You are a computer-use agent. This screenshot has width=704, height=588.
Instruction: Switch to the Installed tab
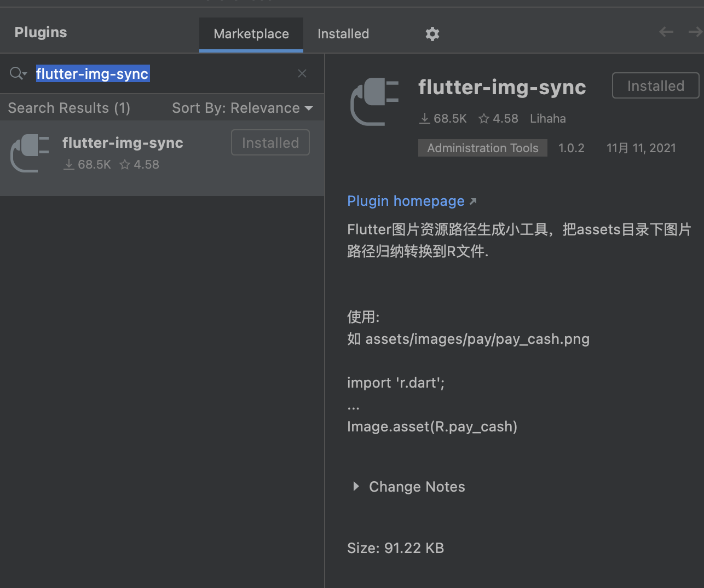point(343,33)
